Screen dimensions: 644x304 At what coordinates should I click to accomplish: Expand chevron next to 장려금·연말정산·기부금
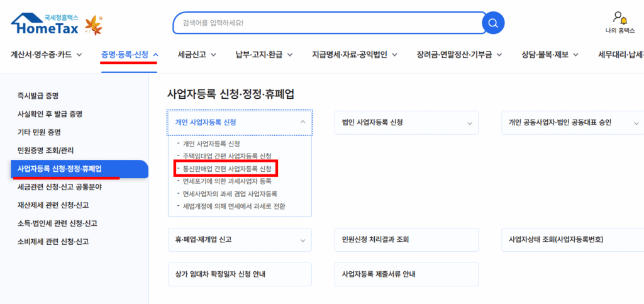click(x=499, y=55)
